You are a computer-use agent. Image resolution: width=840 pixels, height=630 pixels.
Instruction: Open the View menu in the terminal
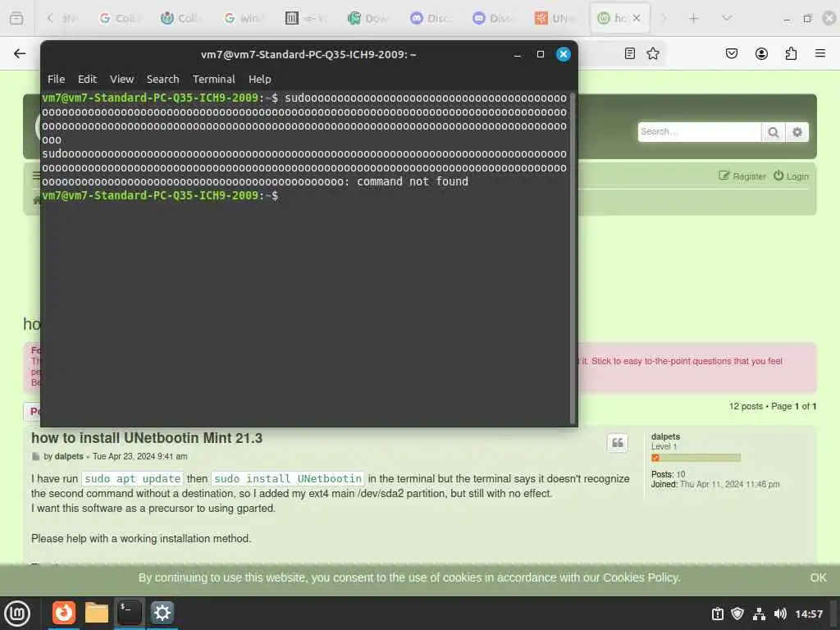pyautogui.click(x=121, y=80)
